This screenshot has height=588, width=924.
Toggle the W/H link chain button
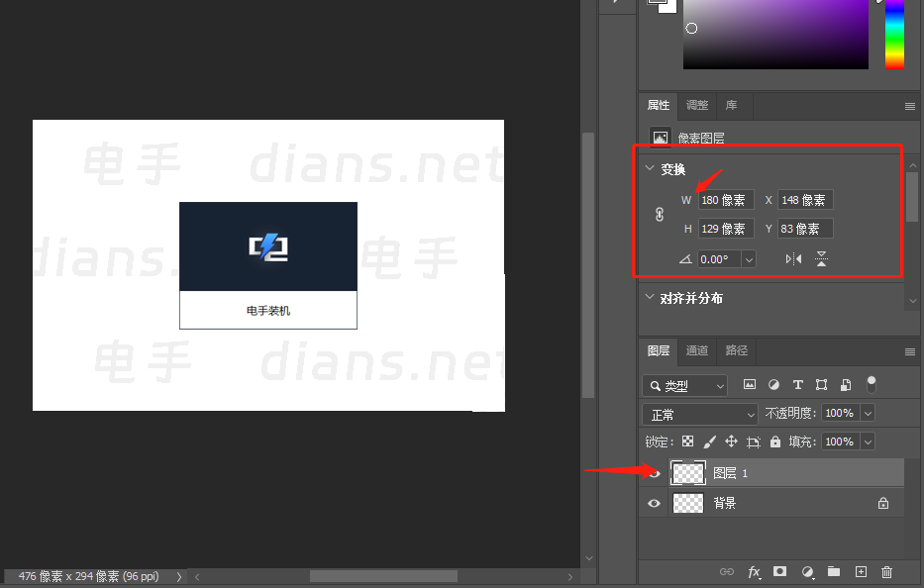pyautogui.click(x=659, y=214)
